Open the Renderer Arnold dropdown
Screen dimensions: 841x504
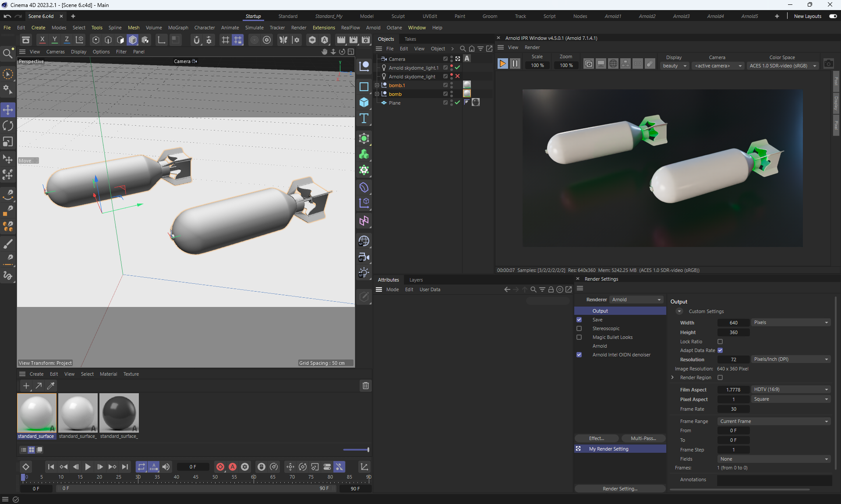point(636,300)
